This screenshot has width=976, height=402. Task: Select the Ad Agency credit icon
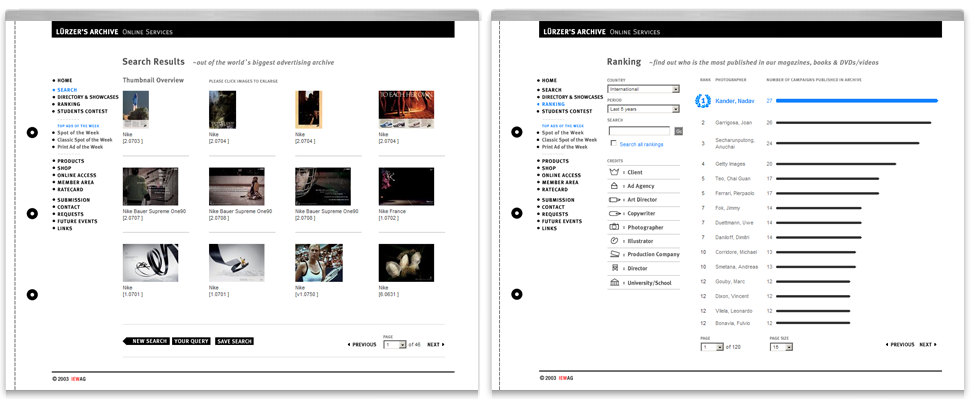(614, 186)
